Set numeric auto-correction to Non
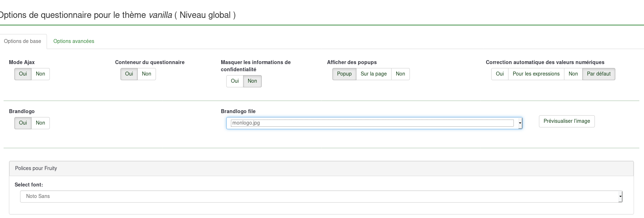644x218 pixels. (573, 74)
